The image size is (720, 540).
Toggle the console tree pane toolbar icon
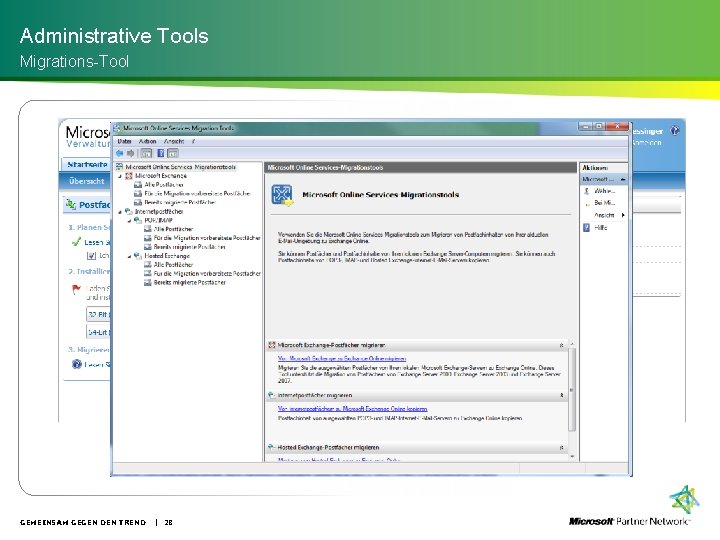pos(146,153)
